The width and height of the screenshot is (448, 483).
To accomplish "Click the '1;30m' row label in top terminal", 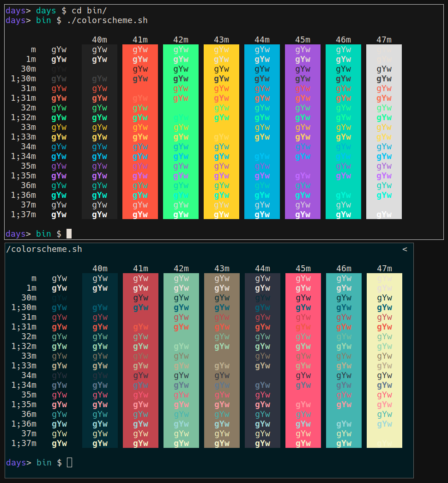I will pyautogui.click(x=24, y=79).
